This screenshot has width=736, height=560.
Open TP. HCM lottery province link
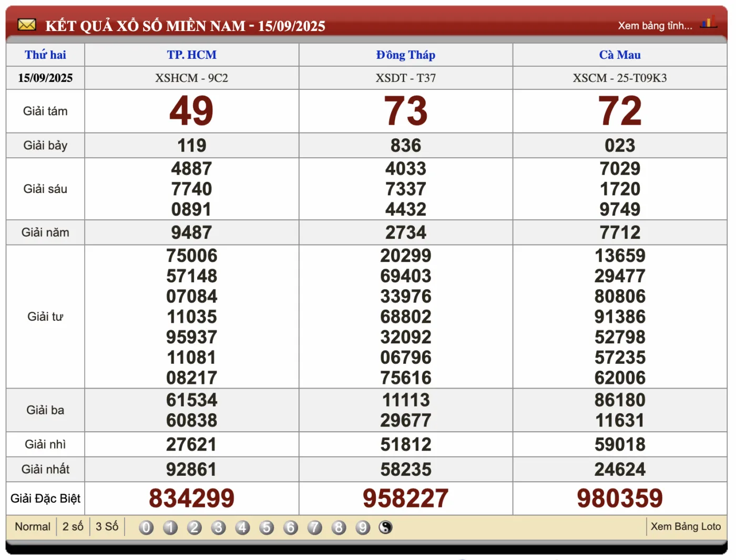tap(191, 55)
